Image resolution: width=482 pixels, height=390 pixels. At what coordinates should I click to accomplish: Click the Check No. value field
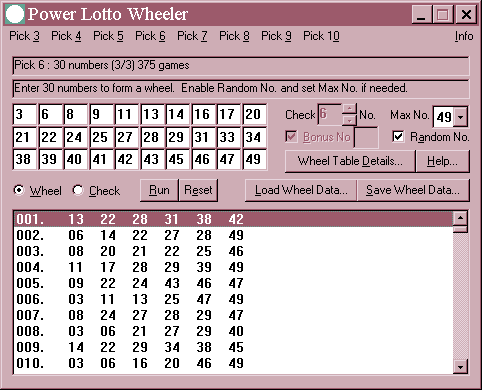pyautogui.click(x=330, y=114)
